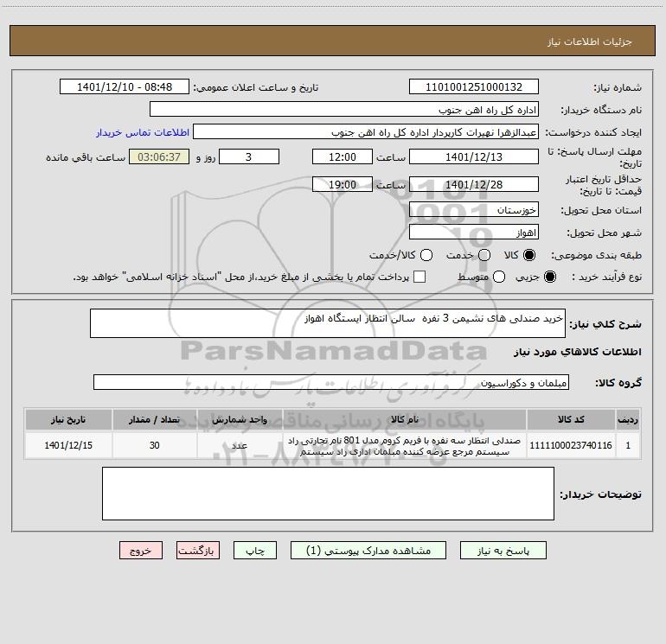666x644 pixels.
Task: Click the quantity cell 30
Action: pyautogui.click(x=154, y=445)
